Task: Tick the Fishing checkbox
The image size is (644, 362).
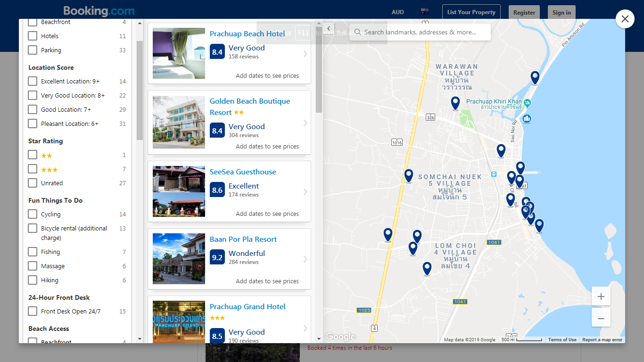Action: click(x=33, y=252)
